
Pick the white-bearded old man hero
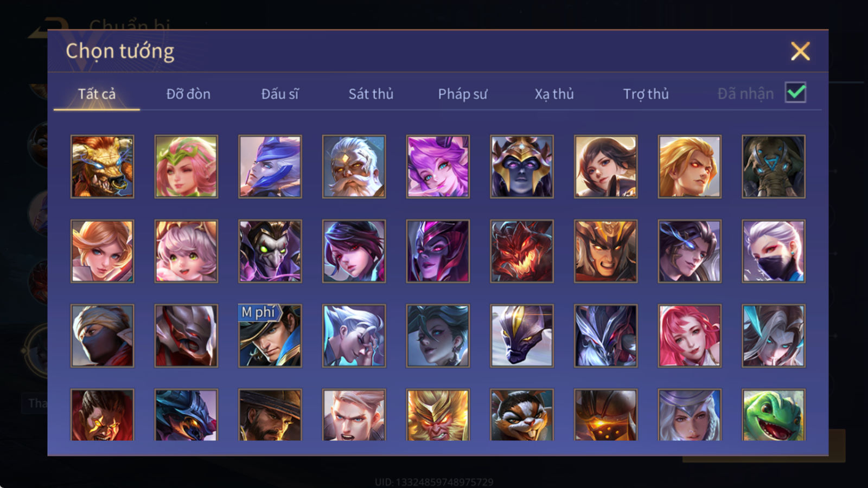[354, 166]
